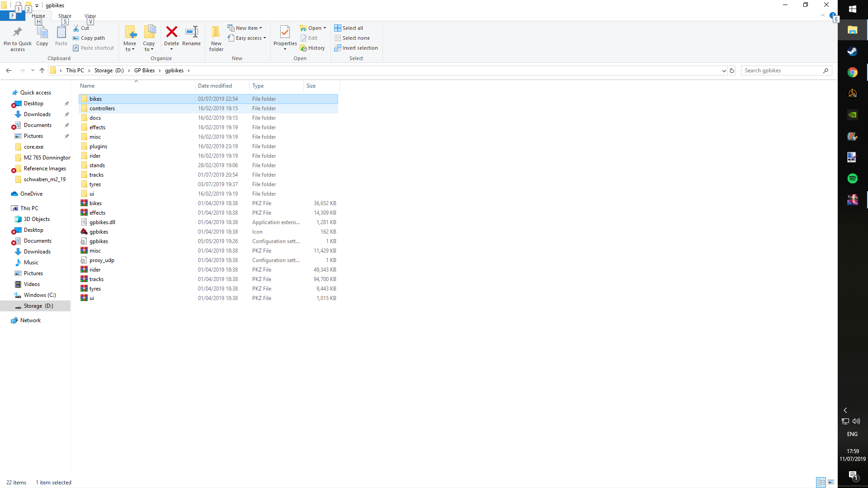This screenshot has width=868, height=488.
Task: Switch to Details view layout
Action: (x=821, y=482)
